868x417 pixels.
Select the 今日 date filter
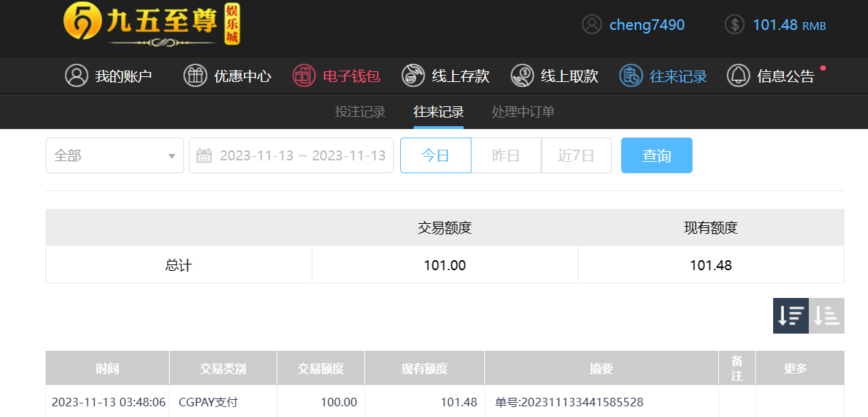(x=435, y=155)
